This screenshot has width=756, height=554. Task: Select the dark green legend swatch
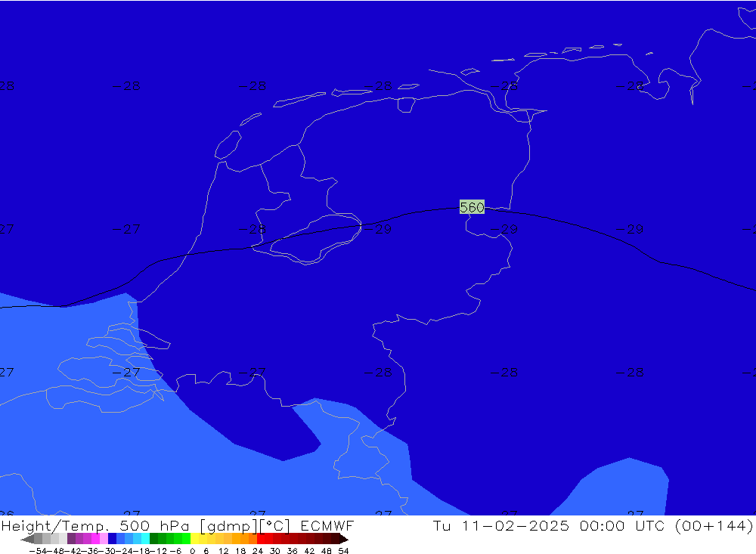(x=153, y=539)
